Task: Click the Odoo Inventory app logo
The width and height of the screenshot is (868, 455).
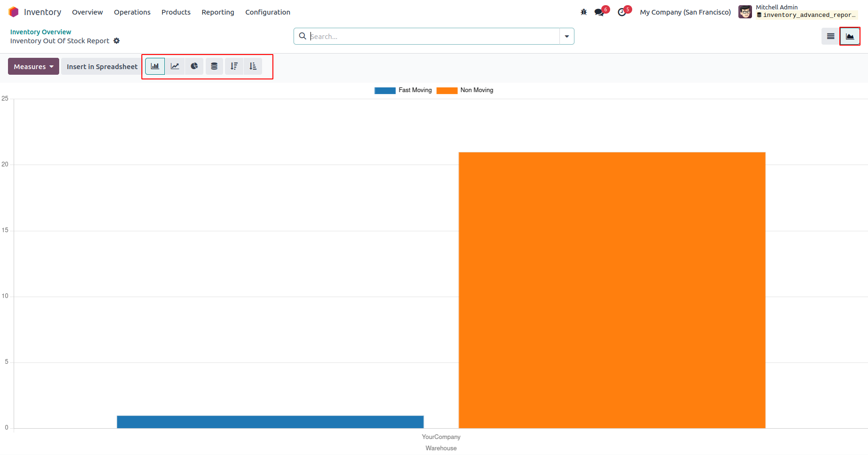Action: (14, 12)
